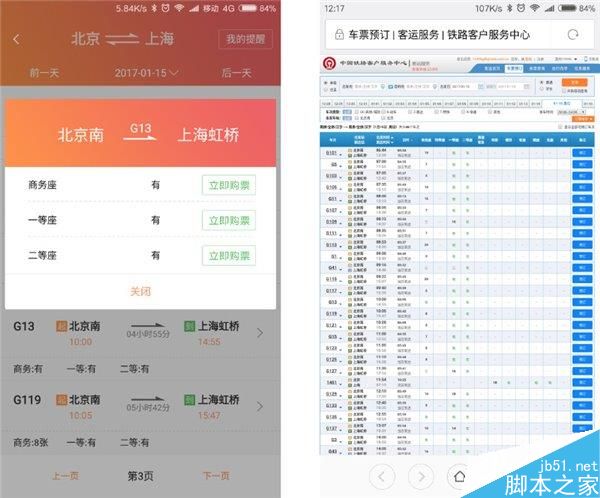Select the 普通 passenger radio button
This screenshot has width=600, height=498.
(x=542, y=82)
